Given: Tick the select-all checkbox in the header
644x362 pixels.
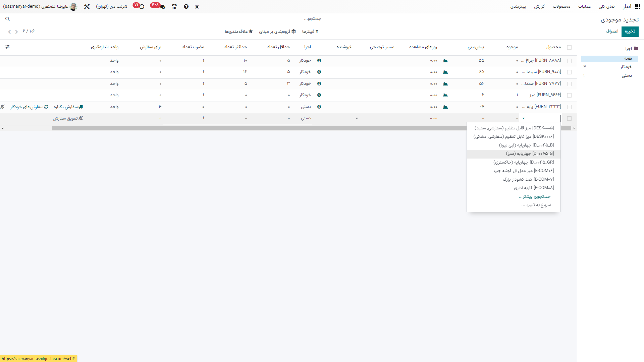Looking at the screenshot, I should click(x=569, y=47).
